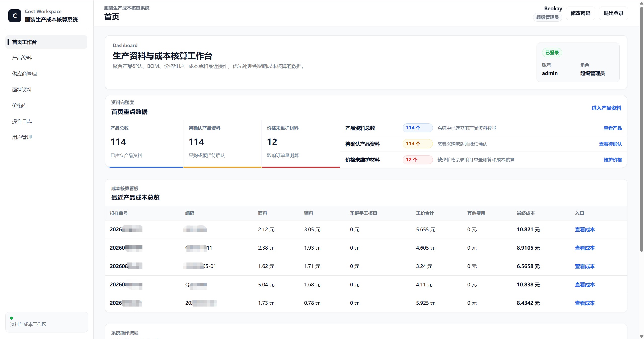Click the orange "114 个" badge for 待确认产品资料
This screenshot has height=339, width=644.
418,144
